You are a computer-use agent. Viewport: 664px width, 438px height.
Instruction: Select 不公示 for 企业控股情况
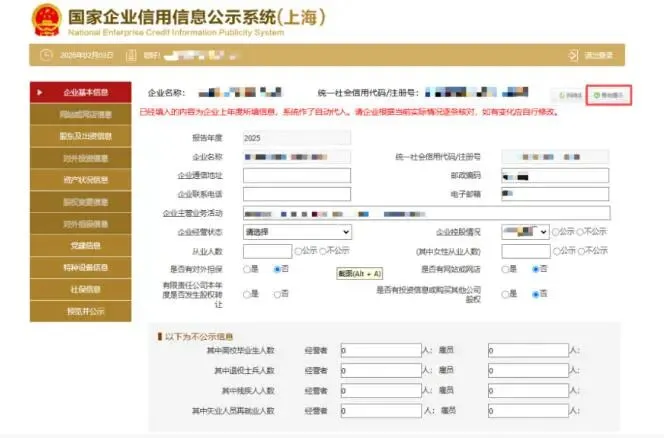pyautogui.click(x=580, y=232)
